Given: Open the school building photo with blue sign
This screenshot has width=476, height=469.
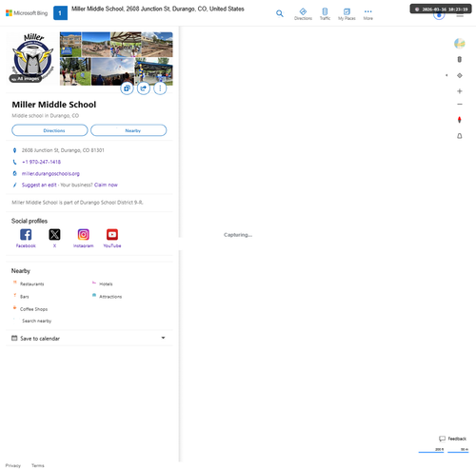Looking at the screenshot, I should point(70,45).
